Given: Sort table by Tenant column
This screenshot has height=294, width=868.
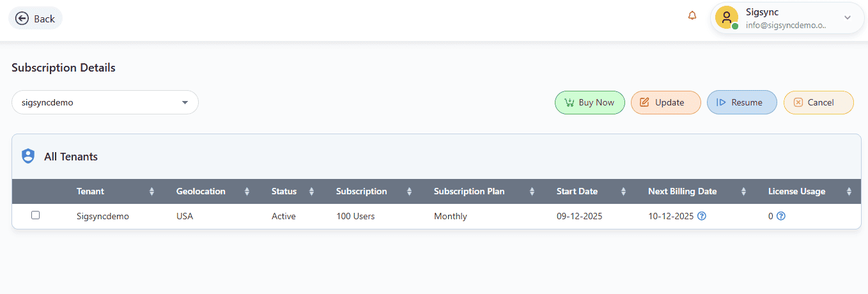Looking at the screenshot, I should click(x=151, y=191).
